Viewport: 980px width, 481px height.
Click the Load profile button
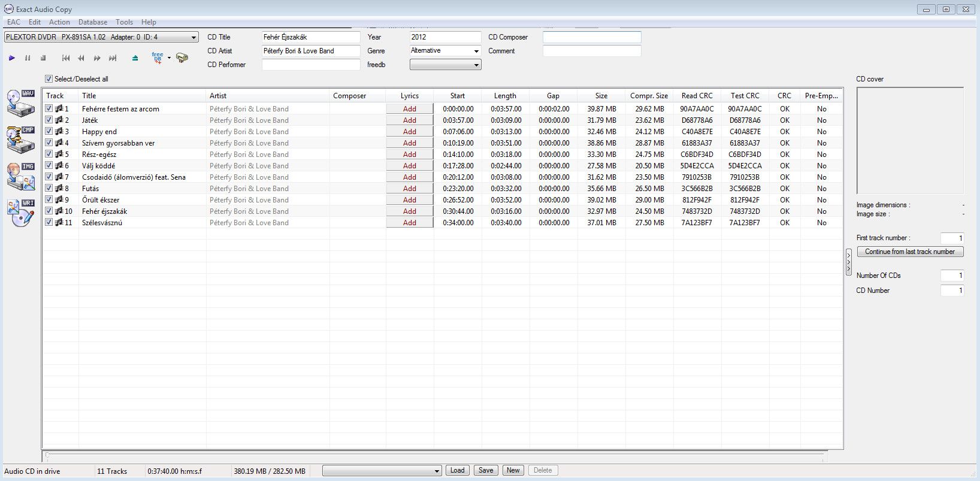(x=458, y=470)
